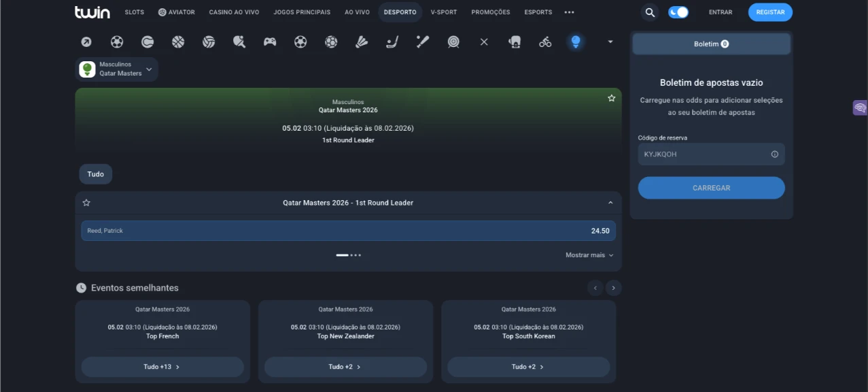Favorite the Qatar Masters 2026 event star
Screen dimensions: 868x392
pos(611,98)
